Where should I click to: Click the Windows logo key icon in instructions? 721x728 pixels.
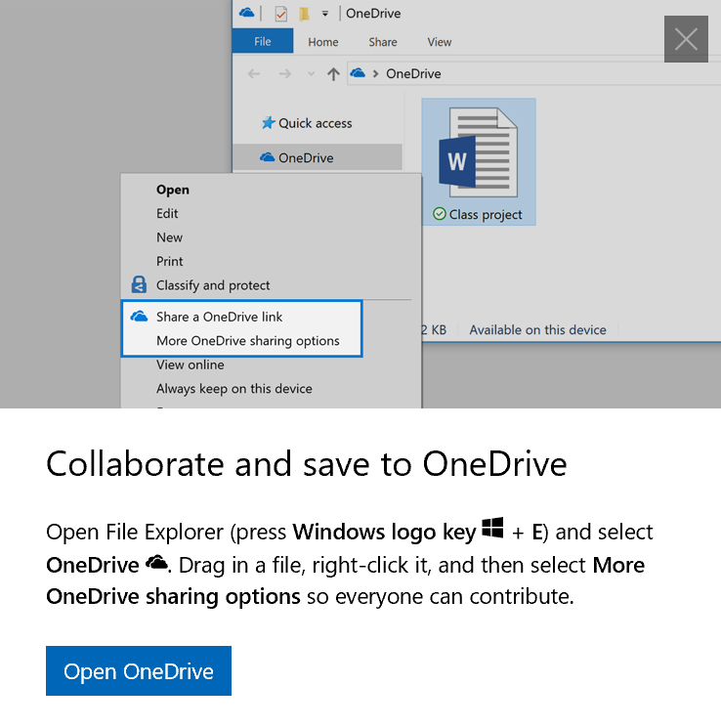pyautogui.click(x=492, y=528)
